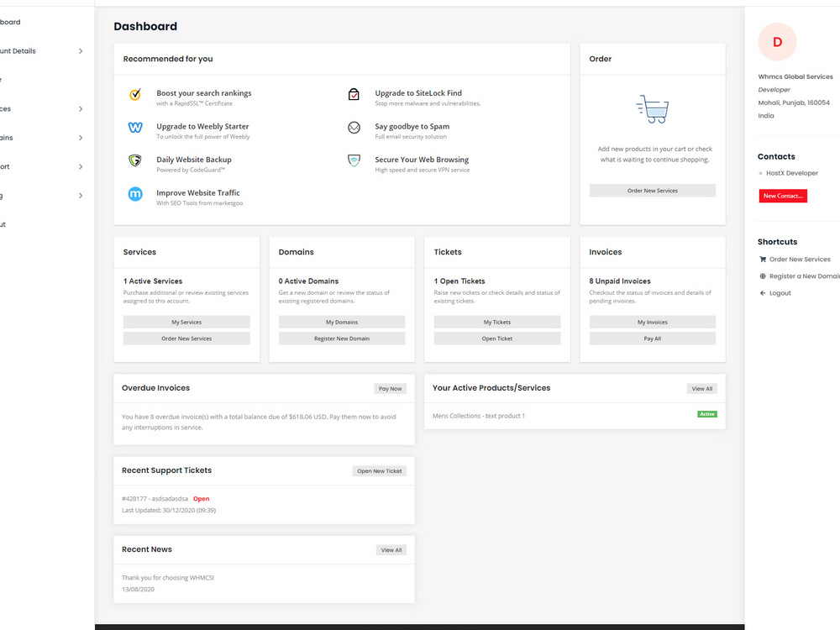Open Upgrade to SiteLock Find link
Image resolution: width=840 pixels, height=630 pixels.
click(418, 93)
